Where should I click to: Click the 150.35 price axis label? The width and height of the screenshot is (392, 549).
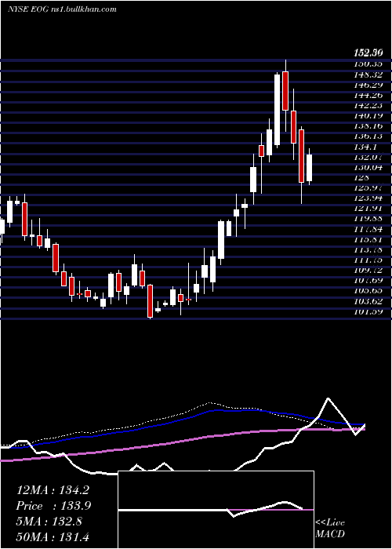[368, 64]
